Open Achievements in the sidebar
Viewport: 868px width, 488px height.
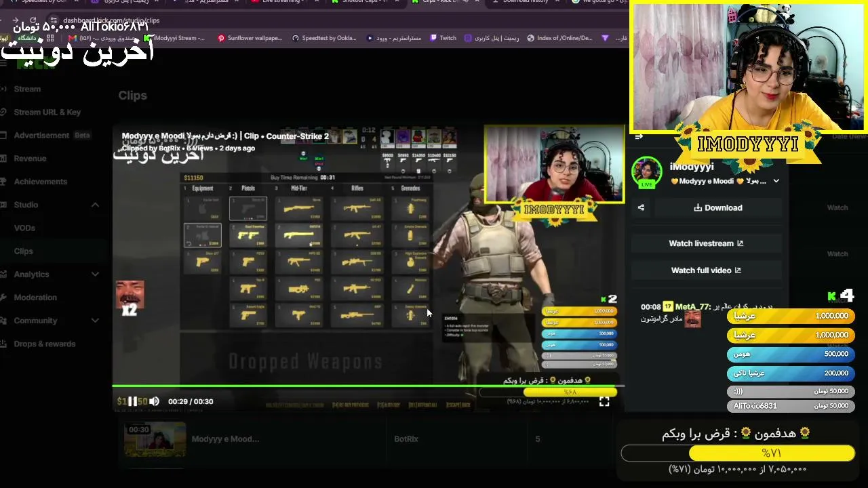[40, 181]
